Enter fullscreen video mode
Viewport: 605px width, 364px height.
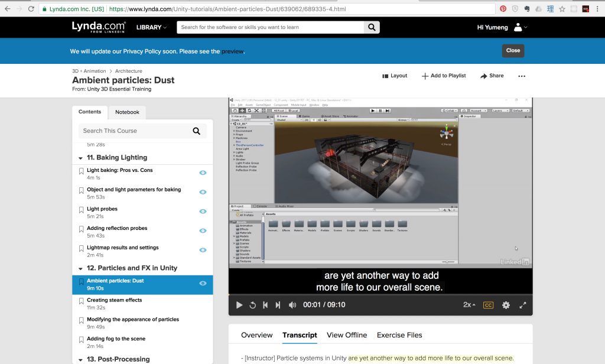[523, 305]
